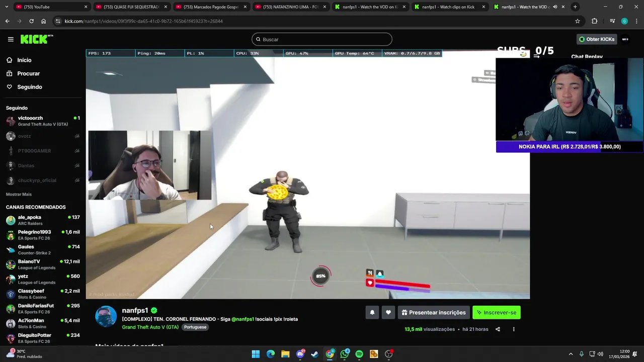Click the browser home button
644x362 pixels.
click(43, 21)
